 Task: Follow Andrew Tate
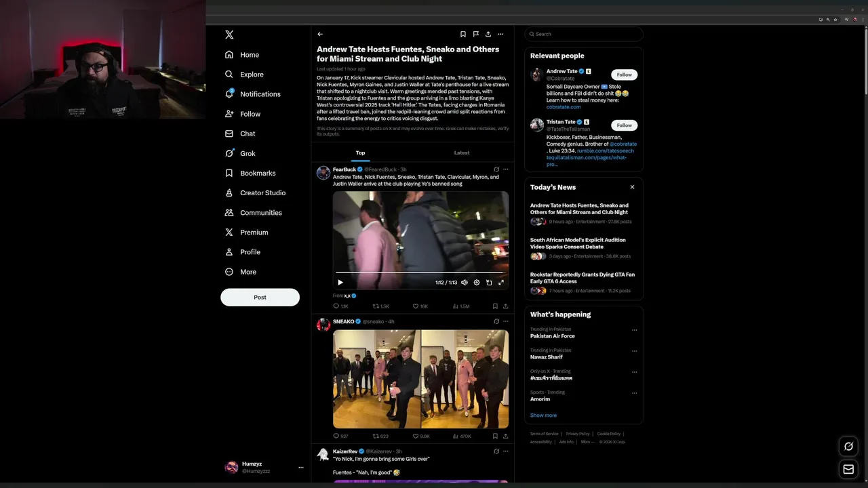(x=624, y=75)
